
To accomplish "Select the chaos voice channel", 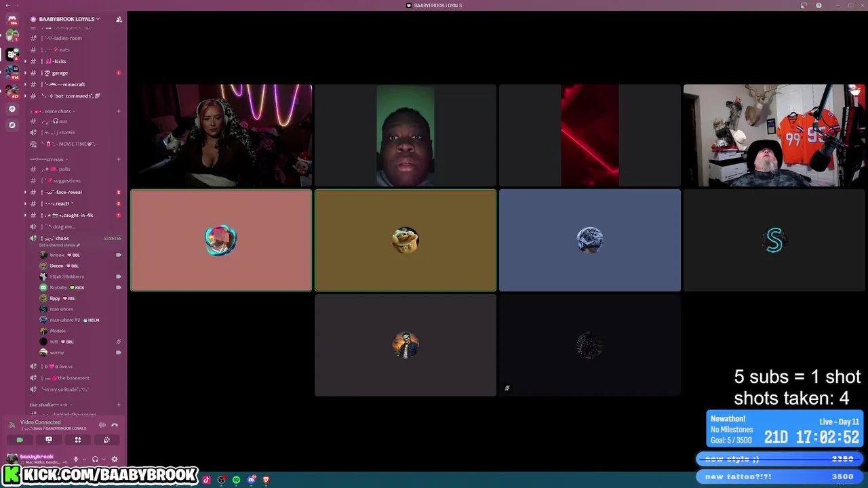I will [75, 238].
